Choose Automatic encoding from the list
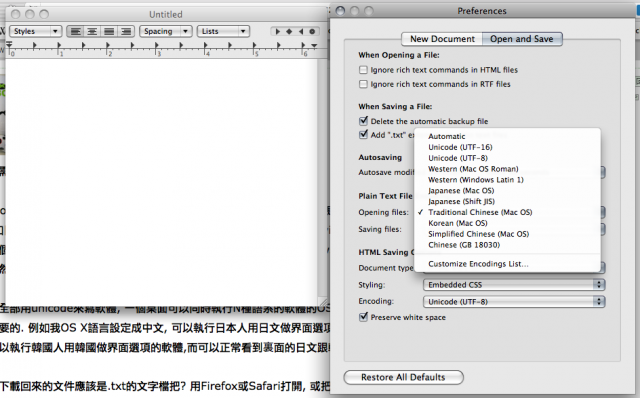 pos(507,136)
